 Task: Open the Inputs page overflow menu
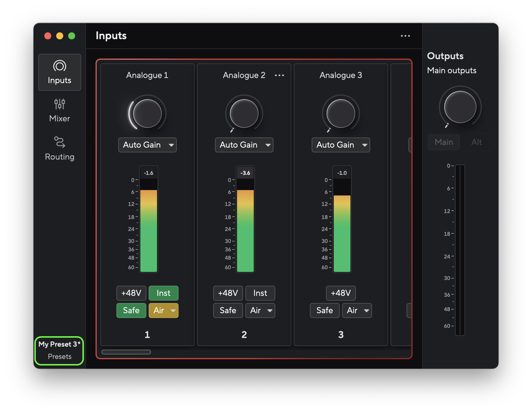coord(405,36)
